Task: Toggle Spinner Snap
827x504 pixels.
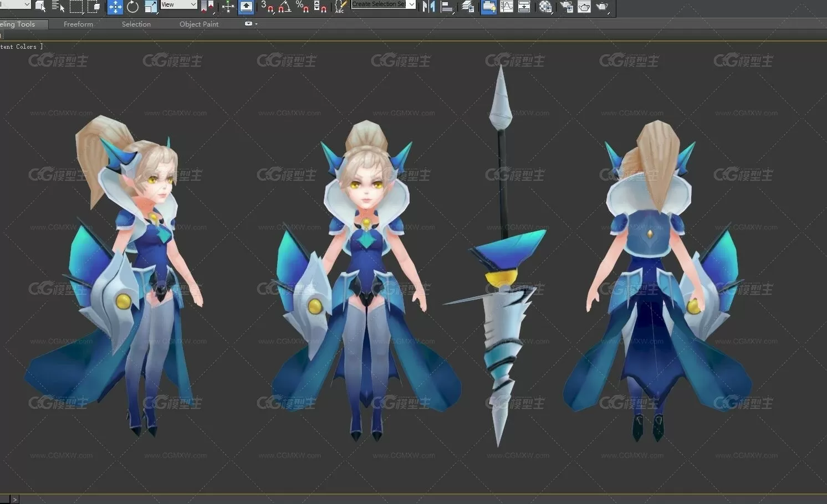Action: coord(320,7)
